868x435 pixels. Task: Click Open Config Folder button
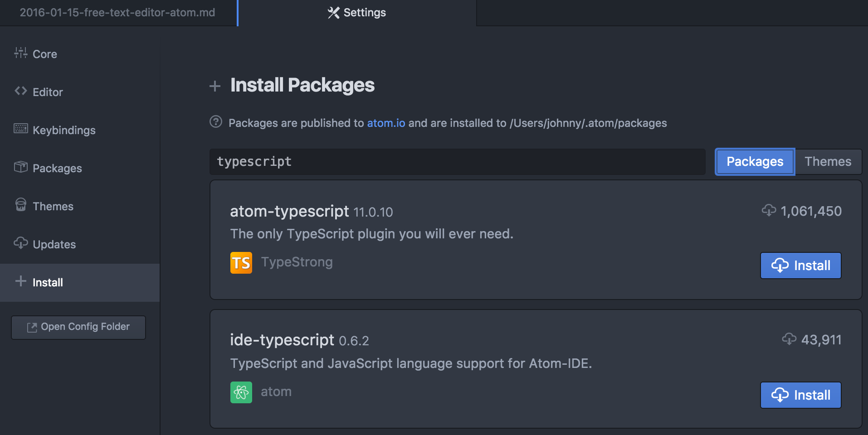[78, 327]
